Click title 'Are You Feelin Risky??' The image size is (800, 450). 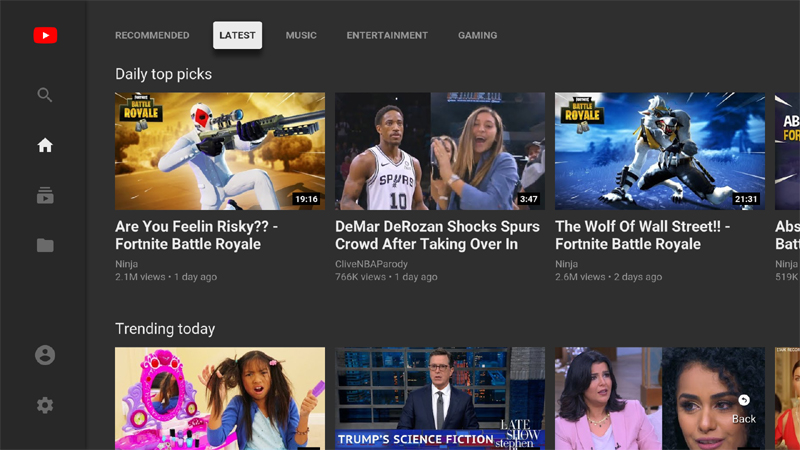[x=196, y=235]
